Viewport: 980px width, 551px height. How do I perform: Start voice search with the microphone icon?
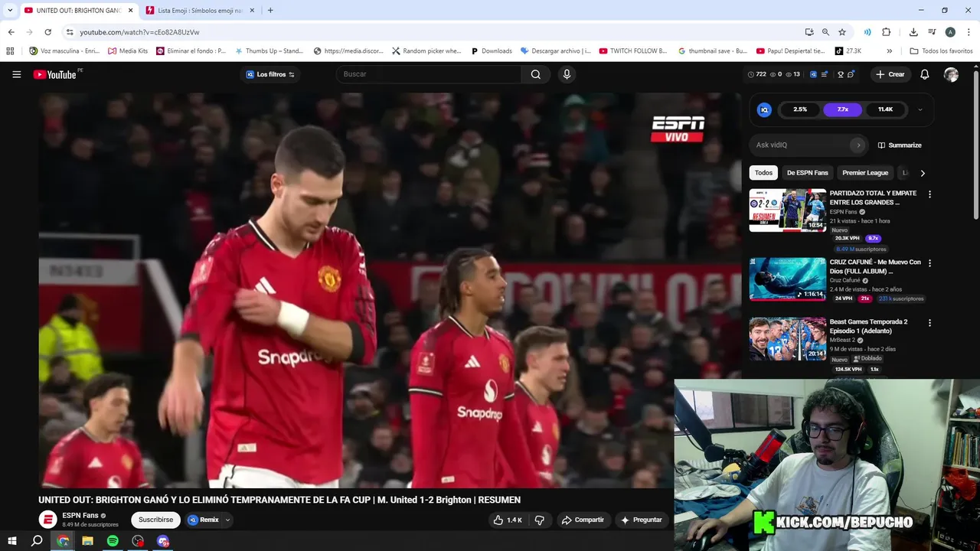(x=567, y=74)
